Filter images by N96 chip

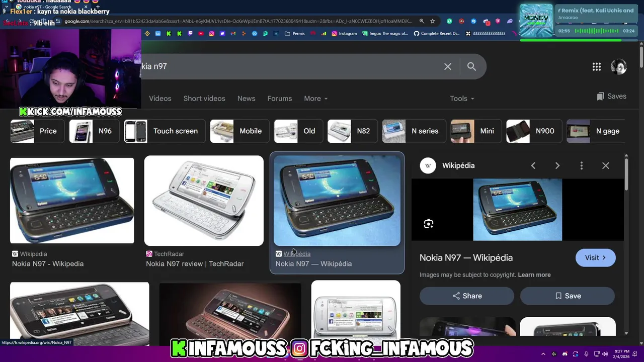(x=94, y=131)
